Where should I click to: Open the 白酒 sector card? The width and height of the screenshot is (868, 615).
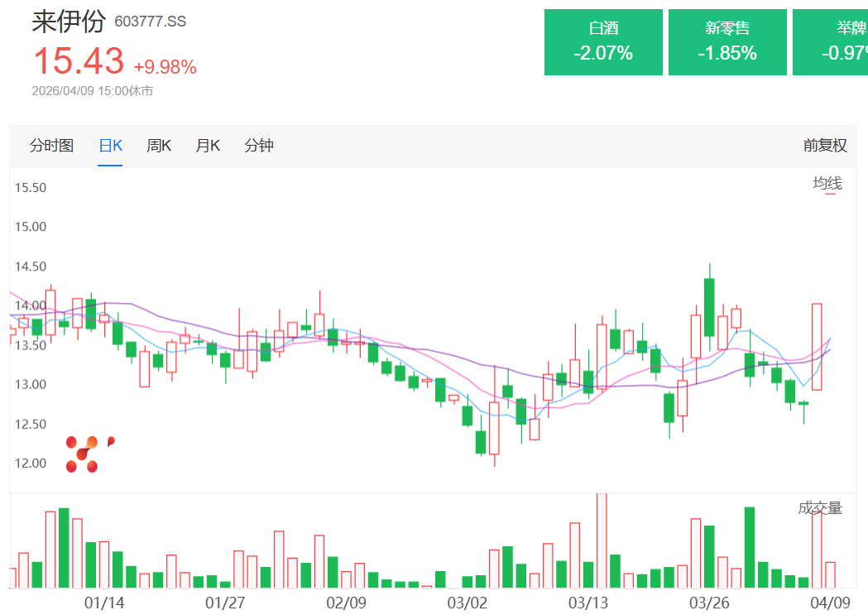[603, 42]
